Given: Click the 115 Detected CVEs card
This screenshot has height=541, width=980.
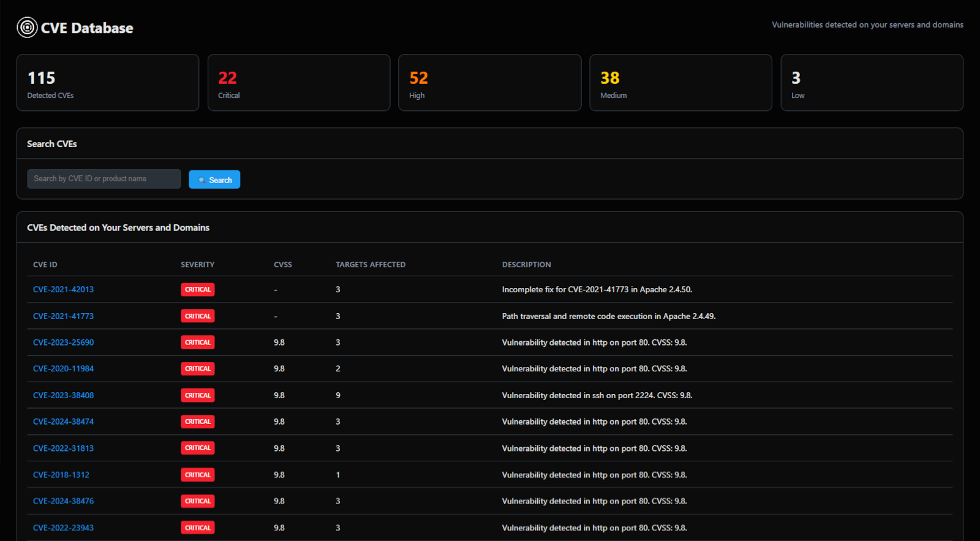Looking at the screenshot, I should click(108, 83).
